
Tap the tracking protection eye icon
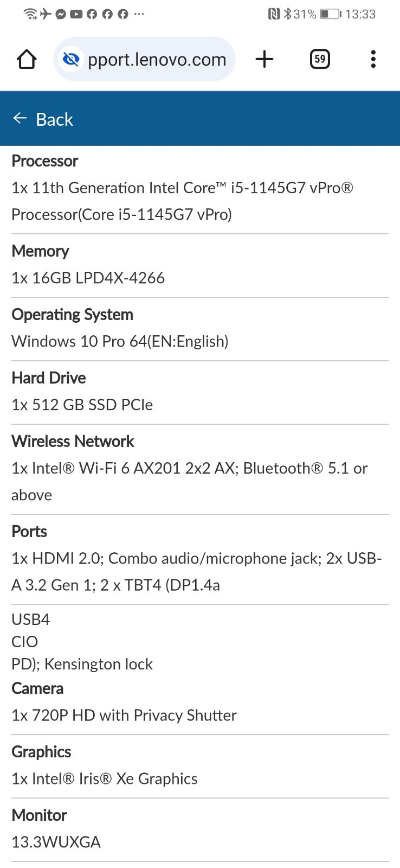click(x=71, y=59)
